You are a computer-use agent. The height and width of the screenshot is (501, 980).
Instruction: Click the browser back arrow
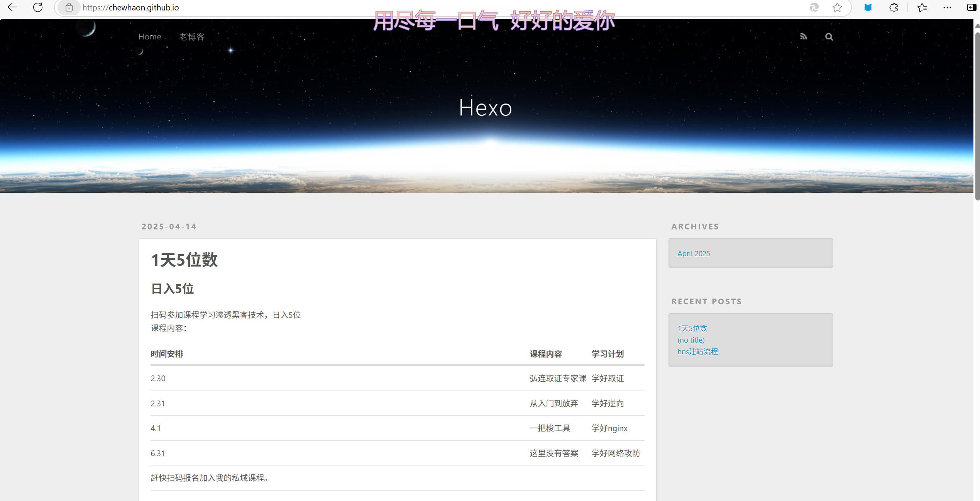(12, 7)
